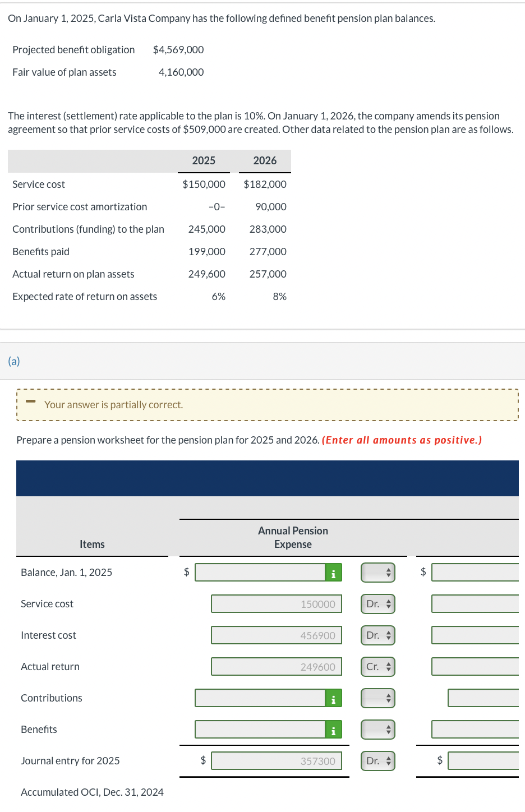The image size is (525, 812).
Task: Open the debit/credit selector on the Benefits row
Action: (377, 729)
